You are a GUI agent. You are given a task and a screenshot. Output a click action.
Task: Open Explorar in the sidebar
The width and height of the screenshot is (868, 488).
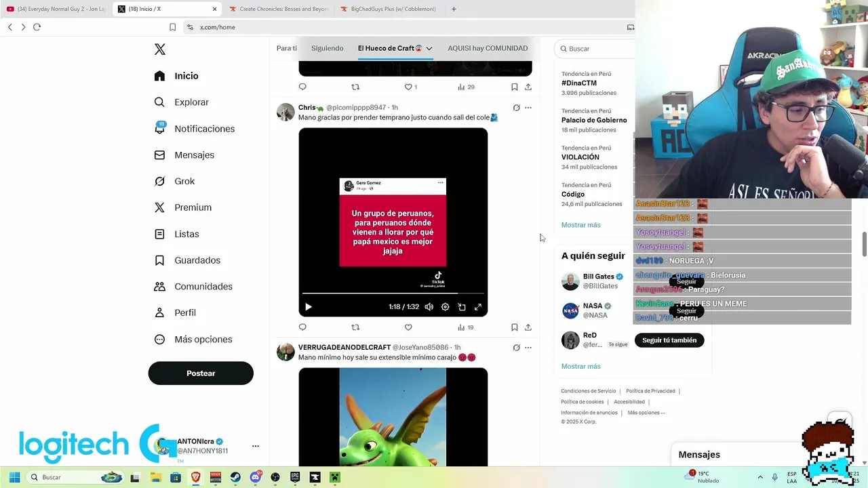pos(182,102)
